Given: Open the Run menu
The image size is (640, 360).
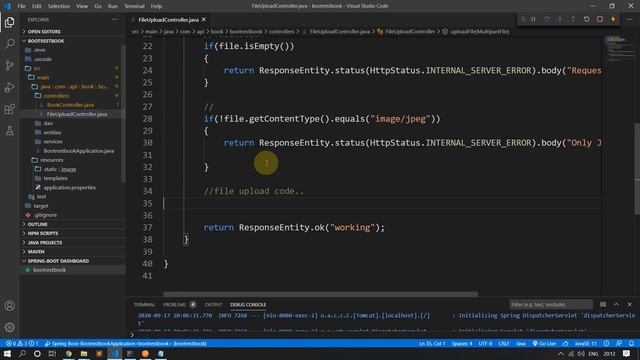Looking at the screenshot, I should [x=113, y=6].
